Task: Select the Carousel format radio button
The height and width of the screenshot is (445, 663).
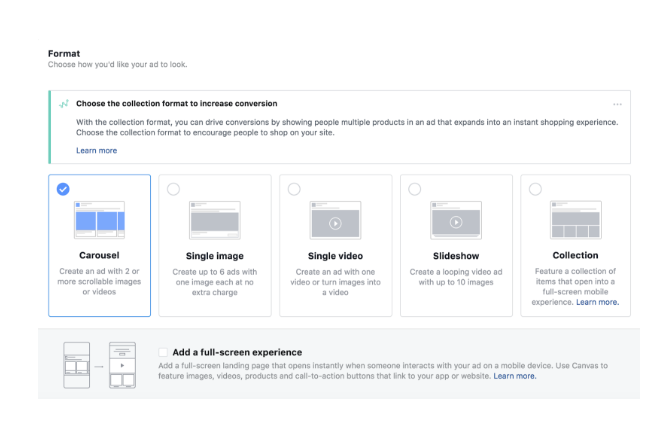Action: [63, 189]
